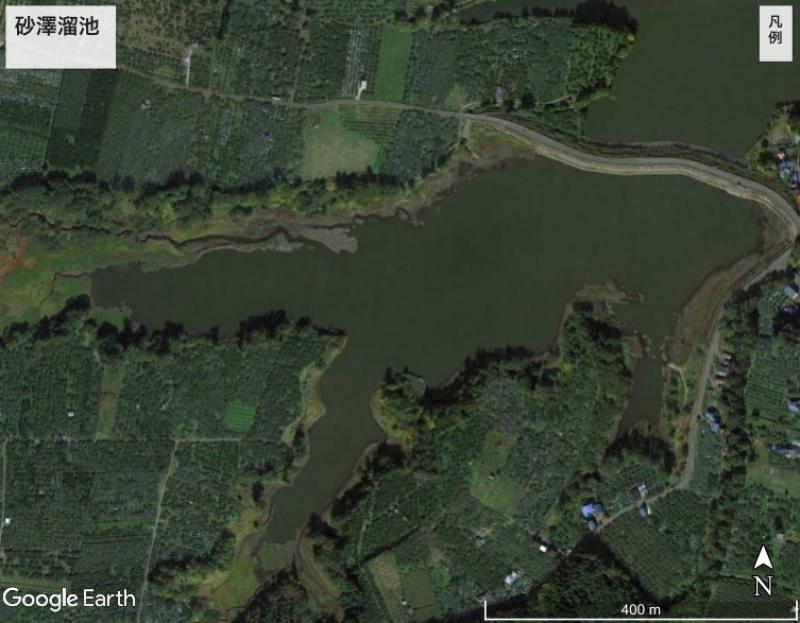This screenshot has width=800, height=623.
Task: Click the pale grass clearing north of the pond
Action: [x=337, y=143]
